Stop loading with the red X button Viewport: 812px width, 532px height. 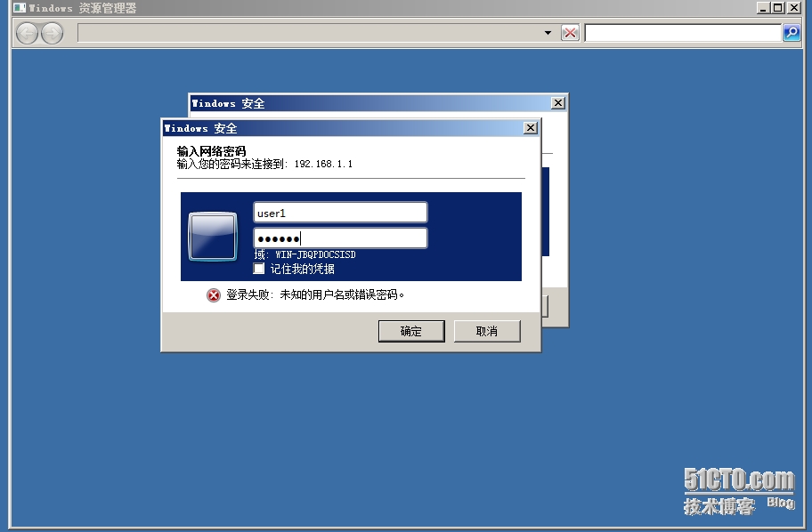570,33
